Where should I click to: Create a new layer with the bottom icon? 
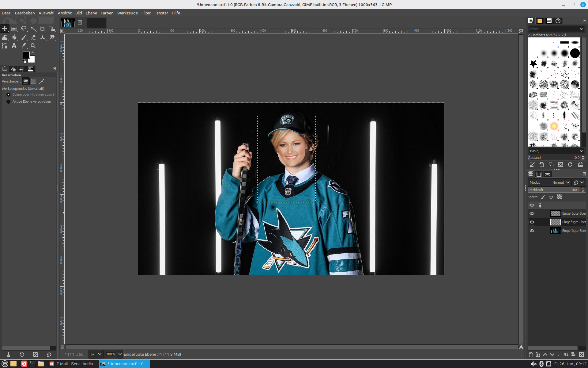(531, 355)
